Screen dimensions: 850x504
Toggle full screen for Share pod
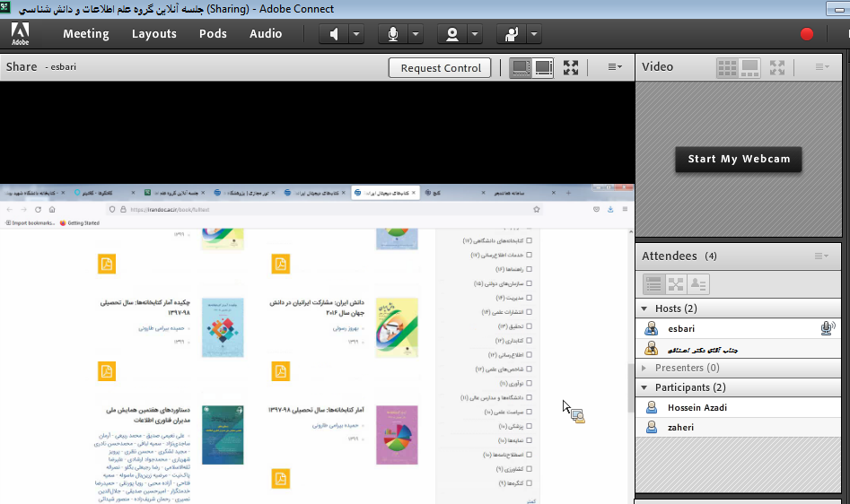(x=571, y=67)
